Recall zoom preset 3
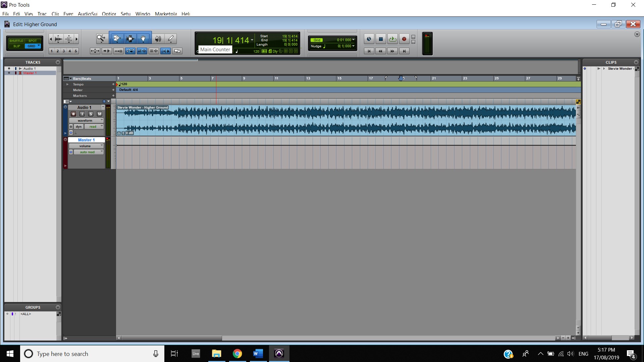 pos(64,51)
